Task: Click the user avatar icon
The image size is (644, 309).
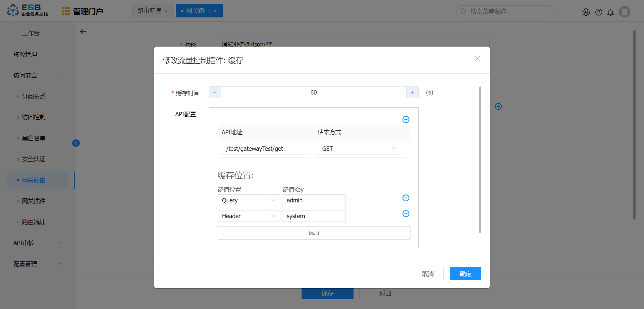Action: coord(624,12)
